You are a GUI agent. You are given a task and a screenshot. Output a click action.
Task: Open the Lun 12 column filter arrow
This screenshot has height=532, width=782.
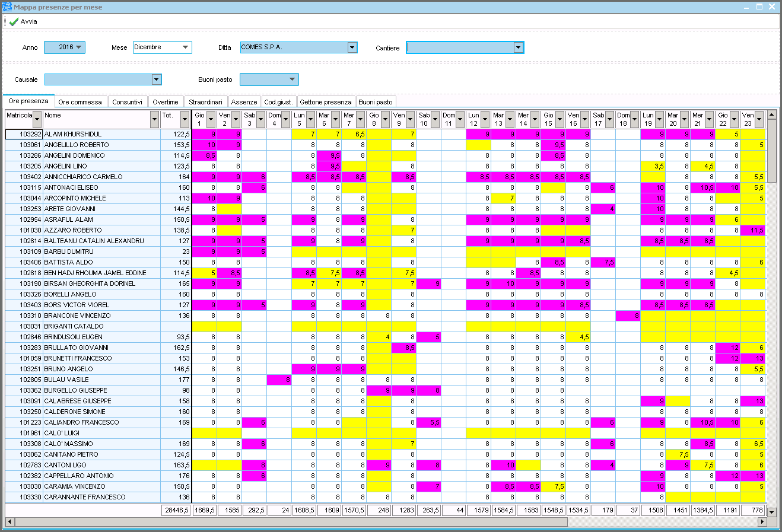pos(485,119)
